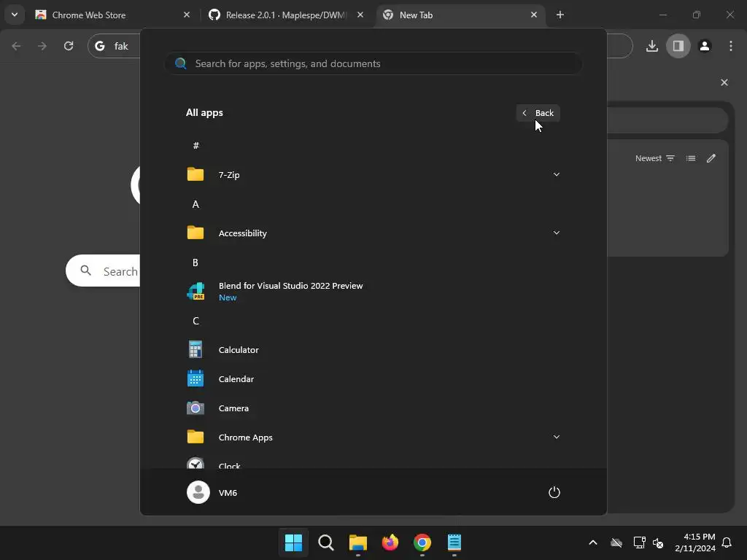Viewport: 747px width, 560px height.
Task: Launch the Camera app icon
Action: pos(196,408)
